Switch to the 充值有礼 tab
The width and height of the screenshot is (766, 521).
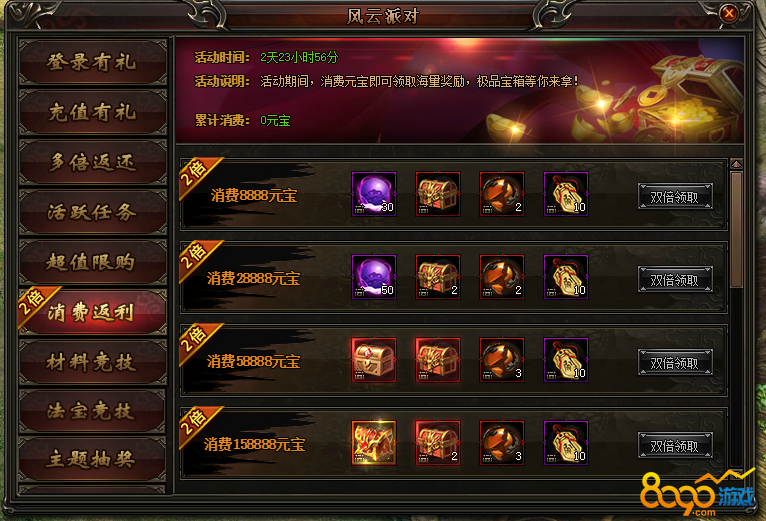click(92, 112)
